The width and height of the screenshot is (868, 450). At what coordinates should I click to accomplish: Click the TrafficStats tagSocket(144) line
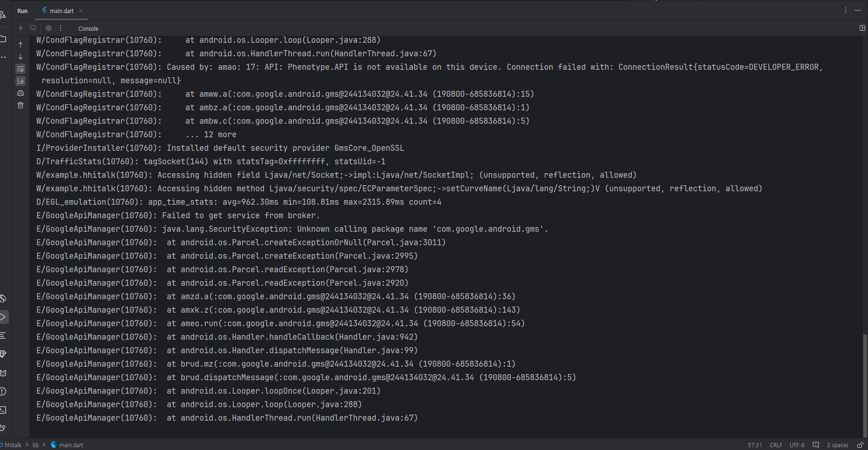coord(211,161)
